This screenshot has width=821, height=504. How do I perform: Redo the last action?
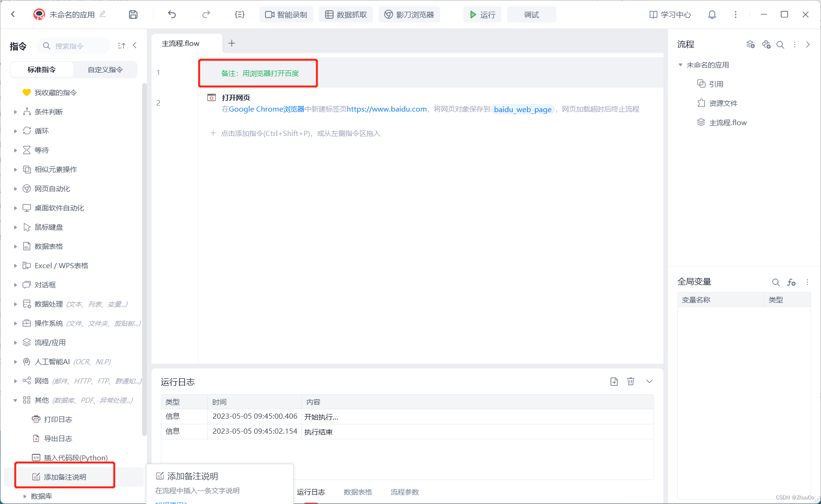pos(206,15)
